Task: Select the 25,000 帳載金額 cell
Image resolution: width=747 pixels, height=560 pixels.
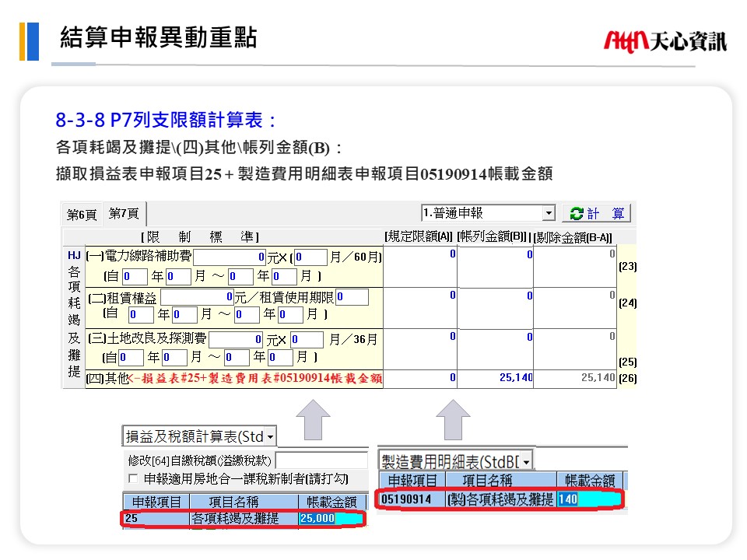Action: click(331, 519)
